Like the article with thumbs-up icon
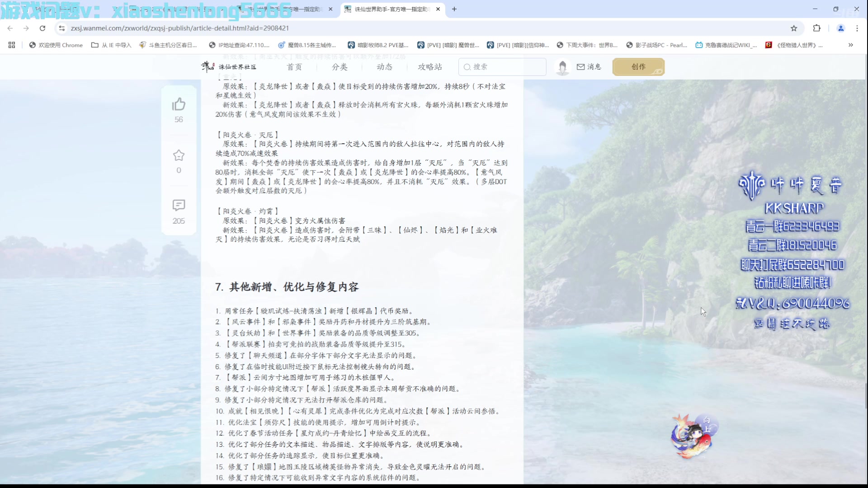 coord(179,104)
